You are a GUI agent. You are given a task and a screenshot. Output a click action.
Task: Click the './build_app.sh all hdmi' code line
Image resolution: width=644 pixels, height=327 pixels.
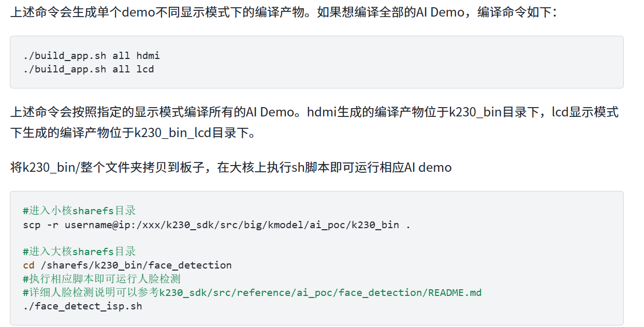tap(91, 55)
